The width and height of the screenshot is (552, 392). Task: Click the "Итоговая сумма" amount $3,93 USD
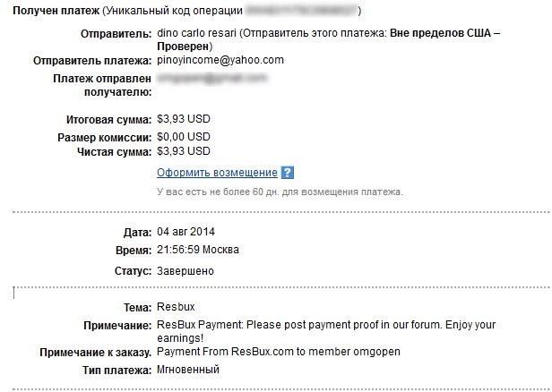(184, 119)
